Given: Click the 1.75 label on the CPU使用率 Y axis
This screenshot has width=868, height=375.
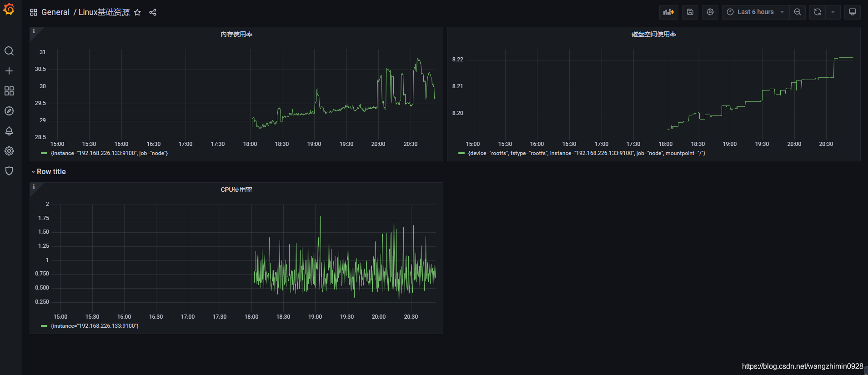Looking at the screenshot, I should tap(44, 218).
